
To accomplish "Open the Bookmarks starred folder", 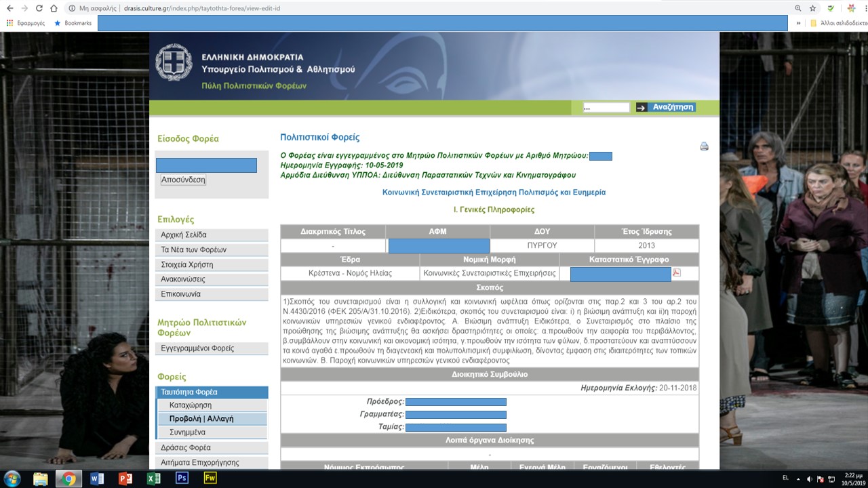I will pyautogui.click(x=73, y=23).
